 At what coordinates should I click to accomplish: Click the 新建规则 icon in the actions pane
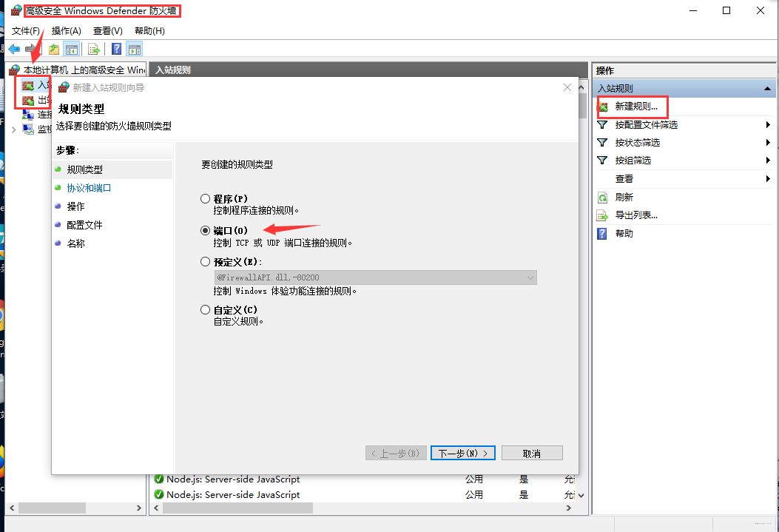603,107
